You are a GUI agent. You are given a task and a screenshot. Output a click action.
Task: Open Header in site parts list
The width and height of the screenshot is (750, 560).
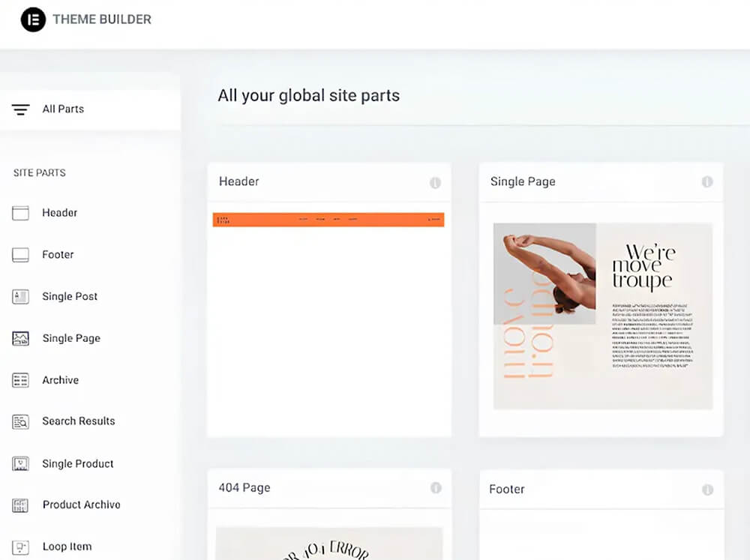point(60,213)
